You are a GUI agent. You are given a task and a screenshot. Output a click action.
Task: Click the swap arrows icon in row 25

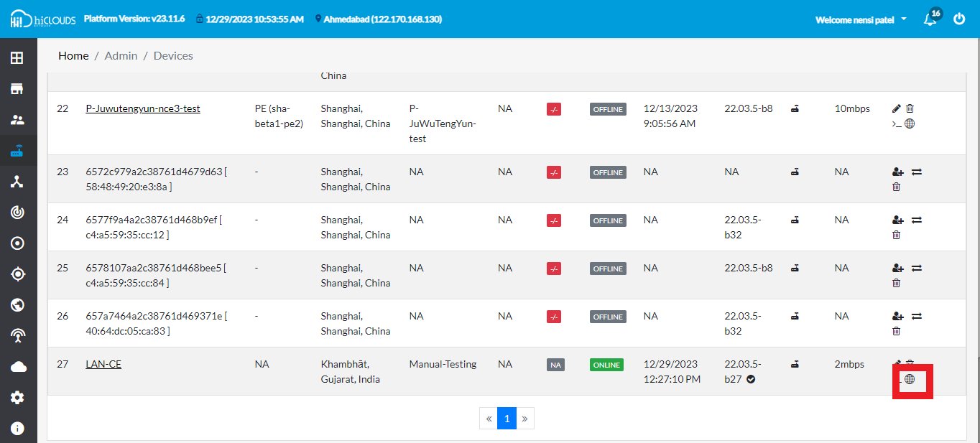click(917, 268)
